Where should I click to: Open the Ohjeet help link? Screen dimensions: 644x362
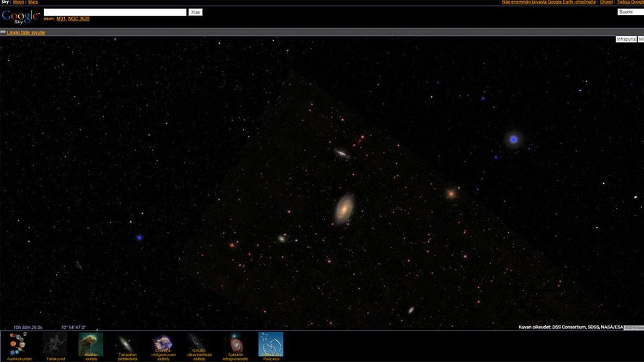pyautogui.click(x=606, y=3)
